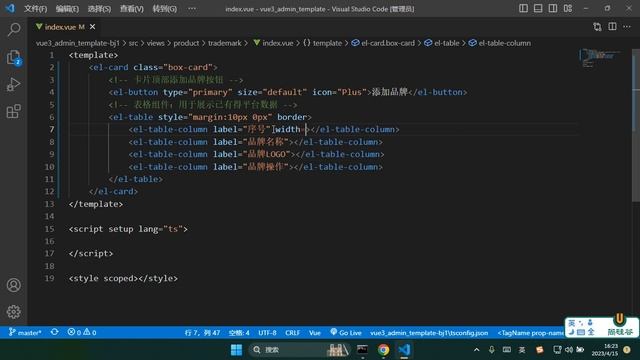Open volume control in system tray
This screenshot has width=640, height=360.
click(x=569, y=350)
